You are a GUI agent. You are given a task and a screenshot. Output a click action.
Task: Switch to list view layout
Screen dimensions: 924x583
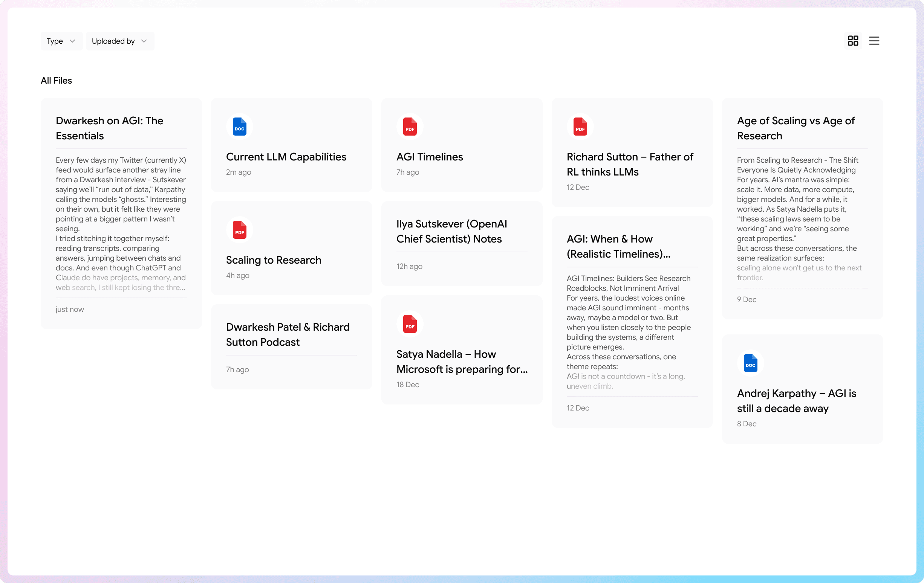[874, 41]
